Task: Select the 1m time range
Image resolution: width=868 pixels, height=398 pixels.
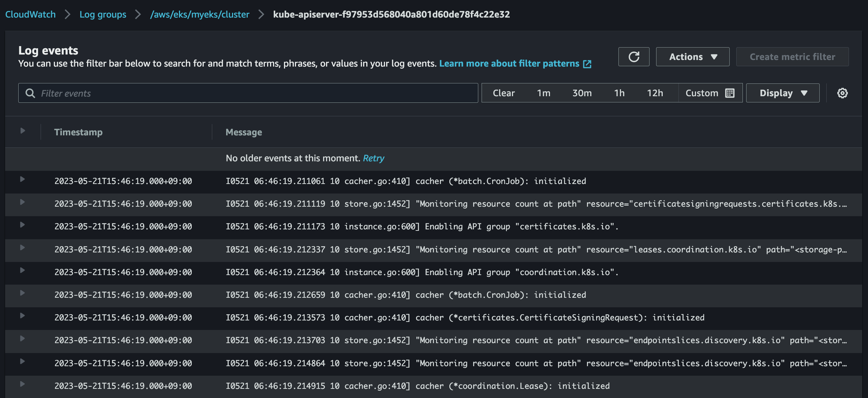Action: (x=543, y=93)
